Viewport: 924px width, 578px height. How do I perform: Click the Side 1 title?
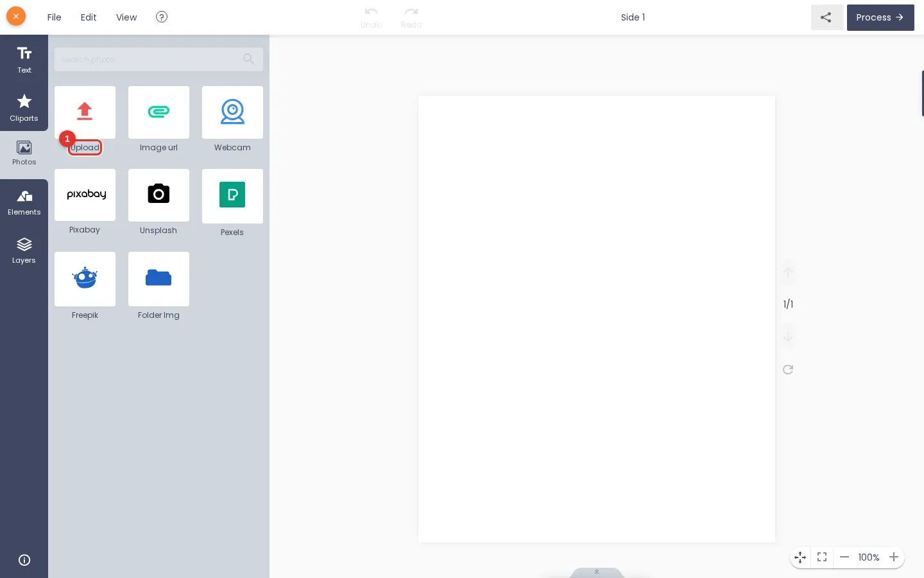pos(633,17)
